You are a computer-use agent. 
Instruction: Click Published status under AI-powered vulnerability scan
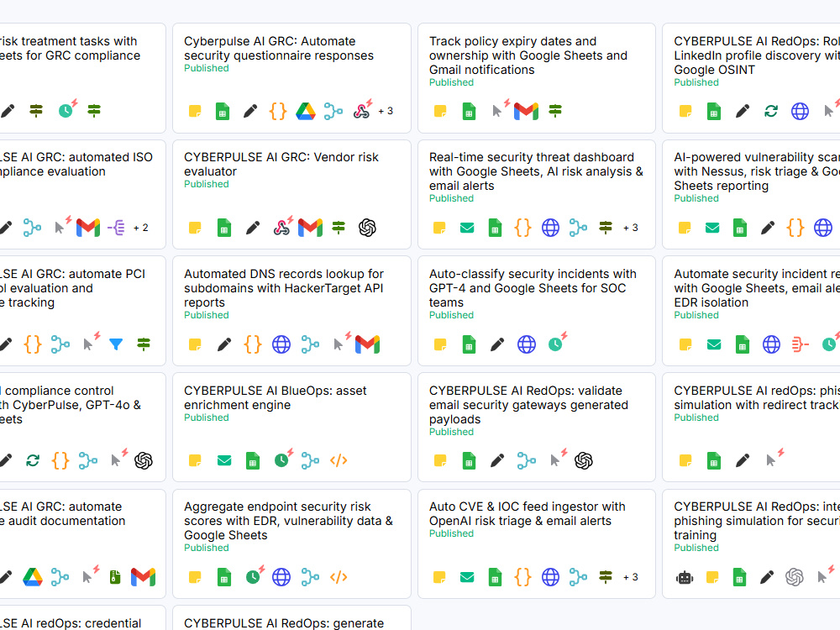[x=696, y=198]
